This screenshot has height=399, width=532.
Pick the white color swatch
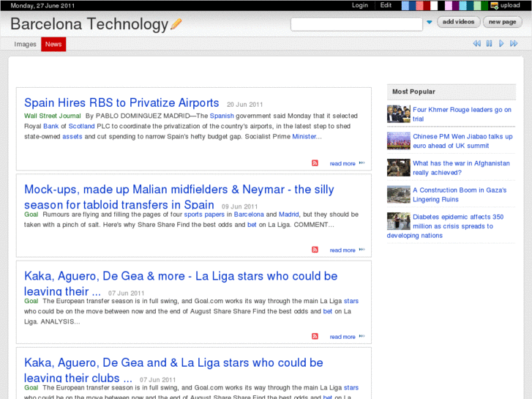point(434,5)
